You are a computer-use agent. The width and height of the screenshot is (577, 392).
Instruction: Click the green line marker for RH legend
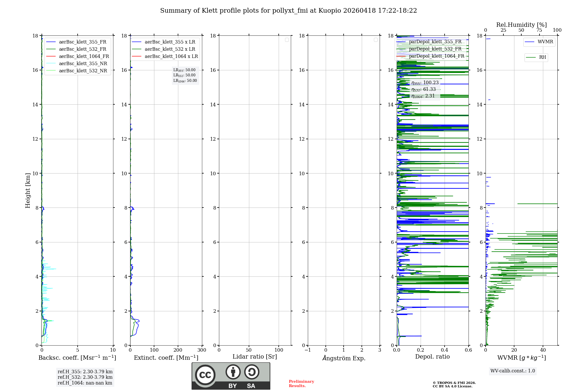pos(531,57)
